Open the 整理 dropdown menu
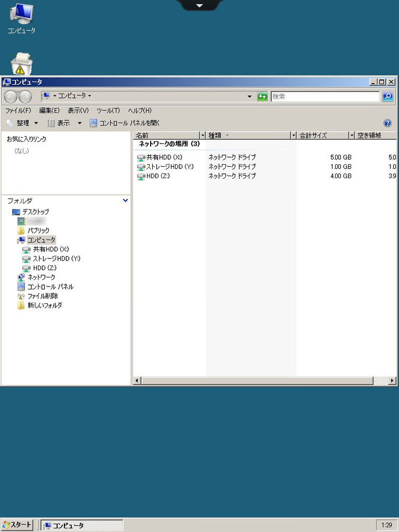The height and width of the screenshot is (532, 399). 22,123
